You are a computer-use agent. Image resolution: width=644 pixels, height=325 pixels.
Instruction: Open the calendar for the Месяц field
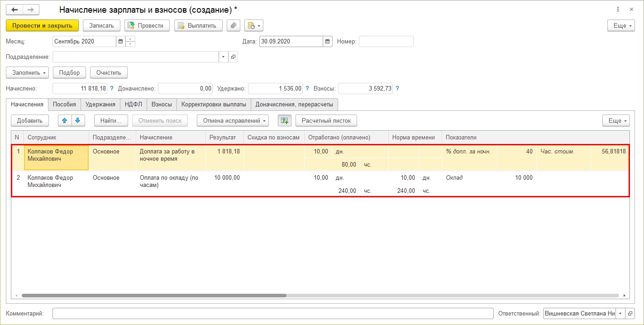click(x=120, y=41)
